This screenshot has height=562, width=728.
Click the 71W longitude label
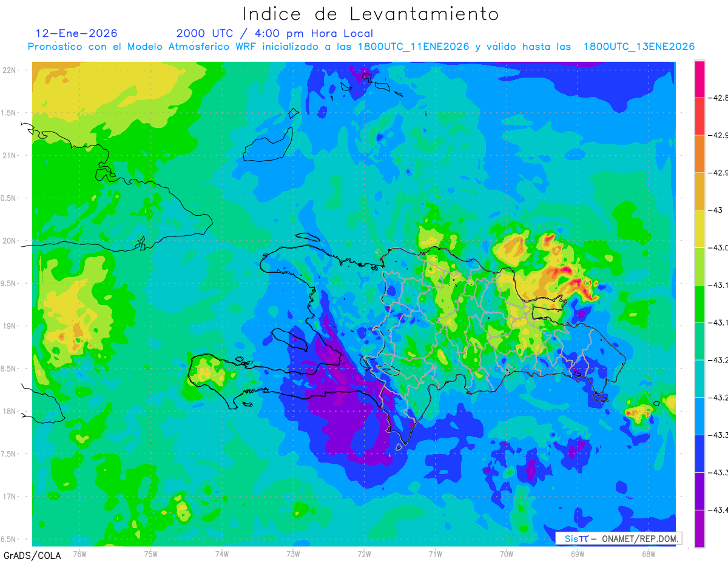tap(435, 554)
